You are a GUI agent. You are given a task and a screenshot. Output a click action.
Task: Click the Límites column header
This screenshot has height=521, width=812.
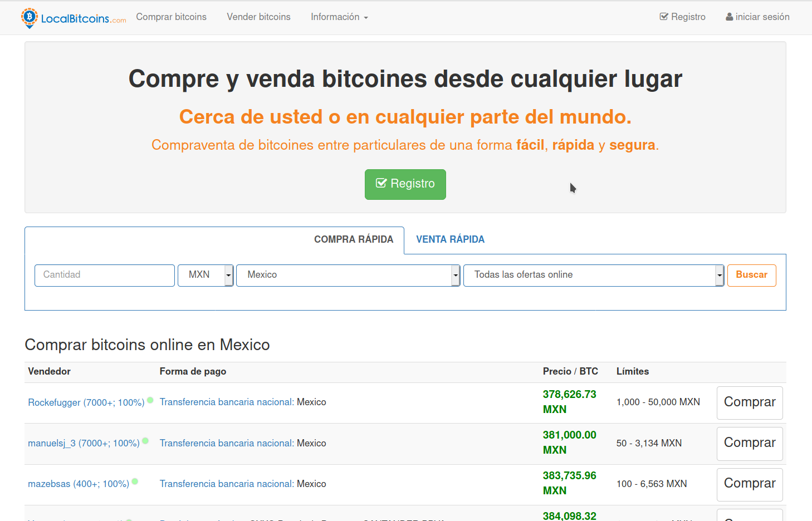pos(633,371)
